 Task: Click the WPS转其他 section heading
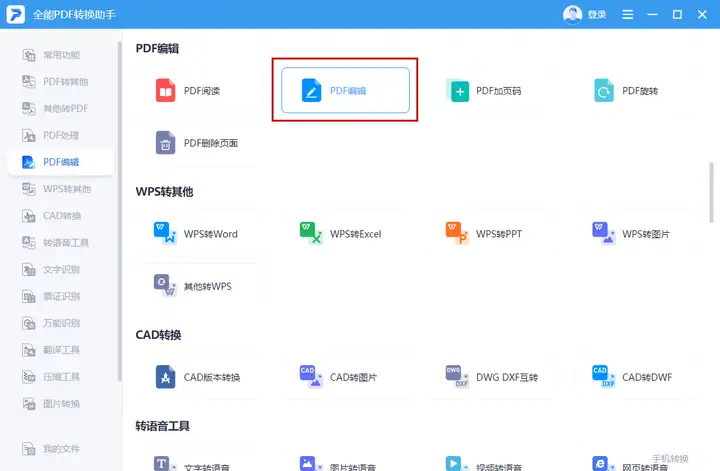click(164, 191)
